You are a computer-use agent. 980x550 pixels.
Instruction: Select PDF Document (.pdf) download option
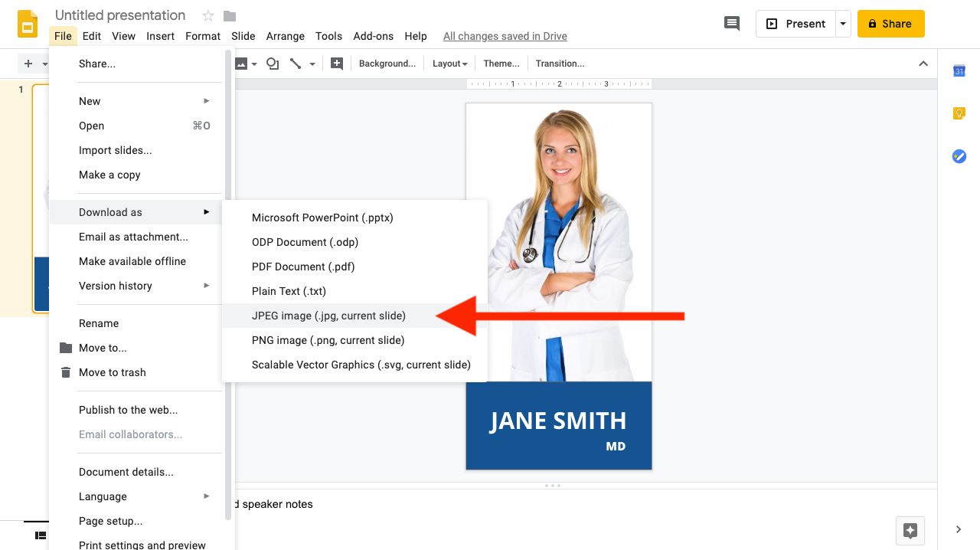click(303, 267)
